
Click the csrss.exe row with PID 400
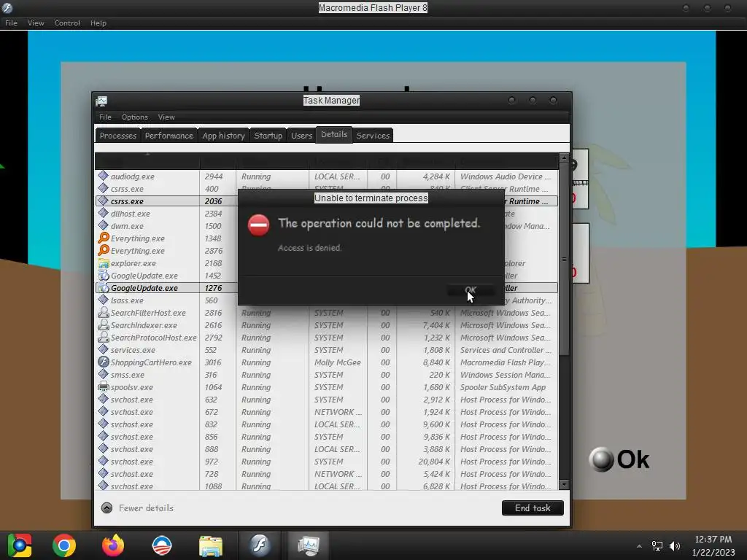[326, 189]
